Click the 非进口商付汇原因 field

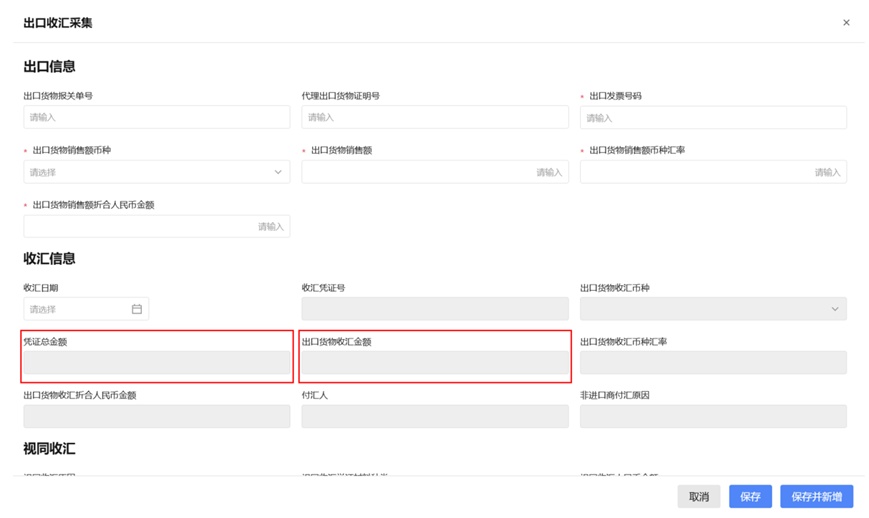(712, 416)
